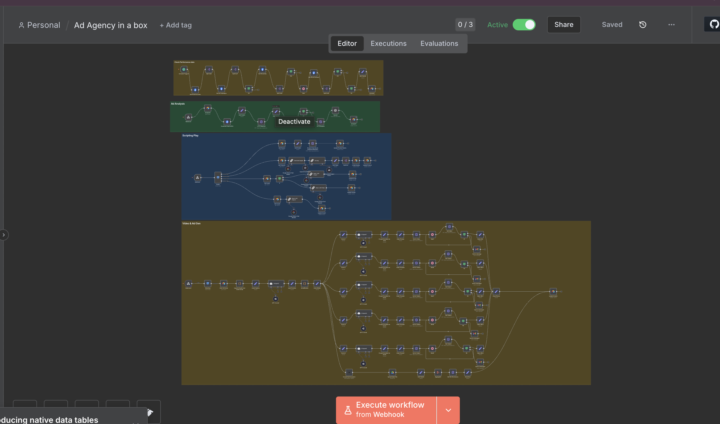Open workflow history clock icon
Screen dimensions: 720x424
click(643, 24)
